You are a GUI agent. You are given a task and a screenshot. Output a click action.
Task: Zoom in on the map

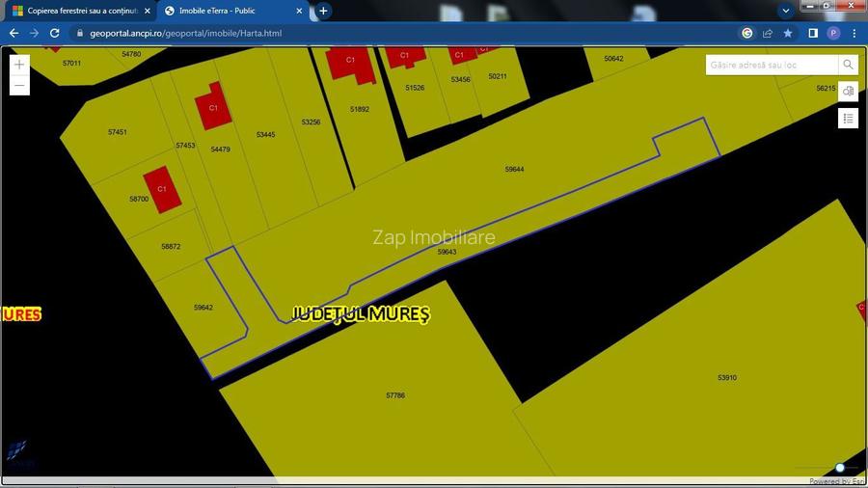pos(20,64)
